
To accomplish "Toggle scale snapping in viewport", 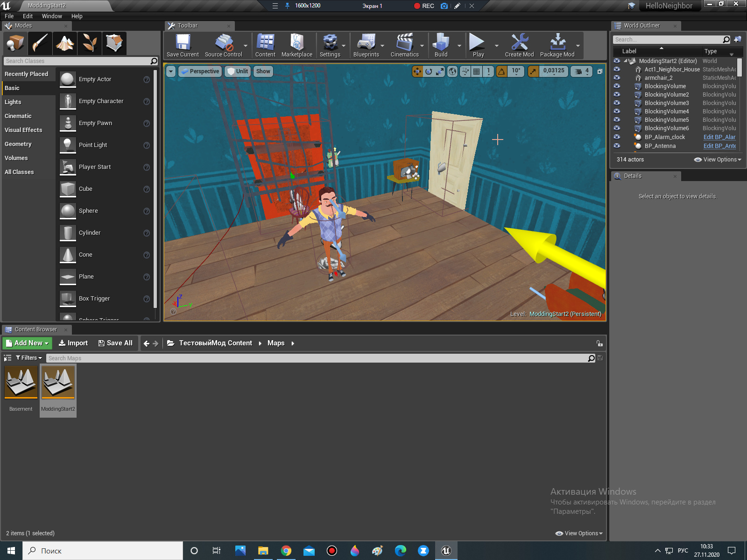I will (x=533, y=71).
